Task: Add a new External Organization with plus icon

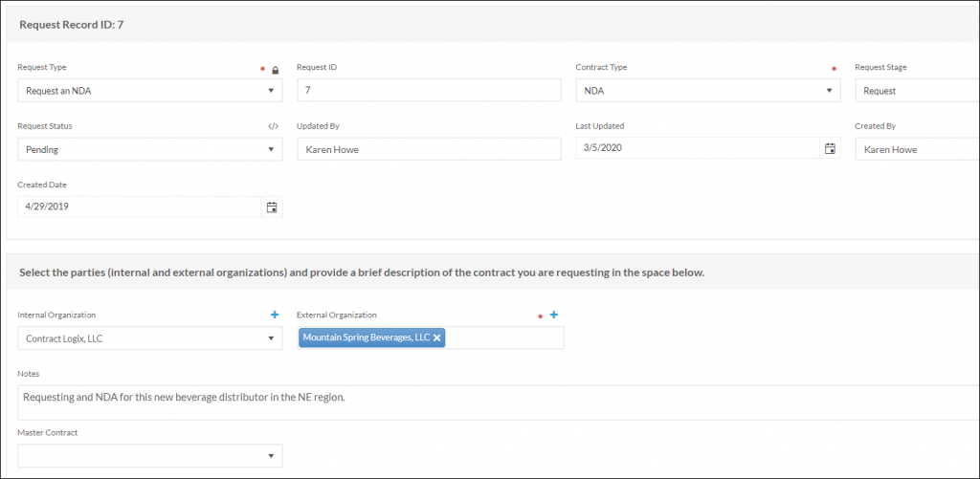Action: pos(554,315)
